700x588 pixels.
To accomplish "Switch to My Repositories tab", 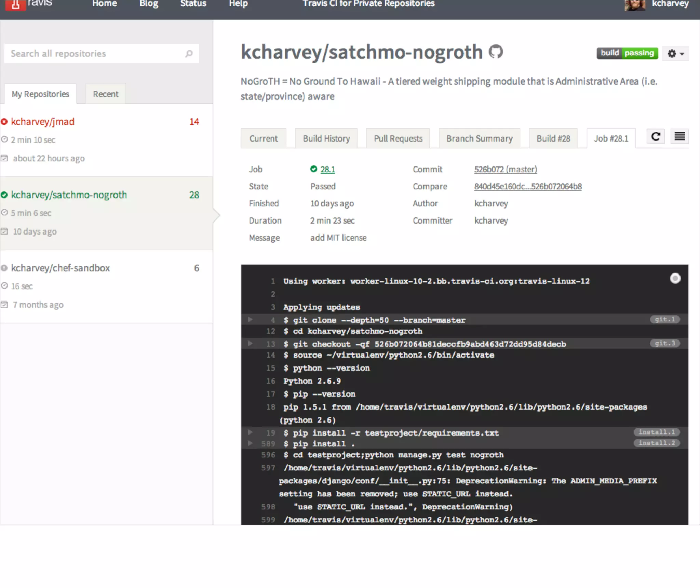I will pos(40,94).
